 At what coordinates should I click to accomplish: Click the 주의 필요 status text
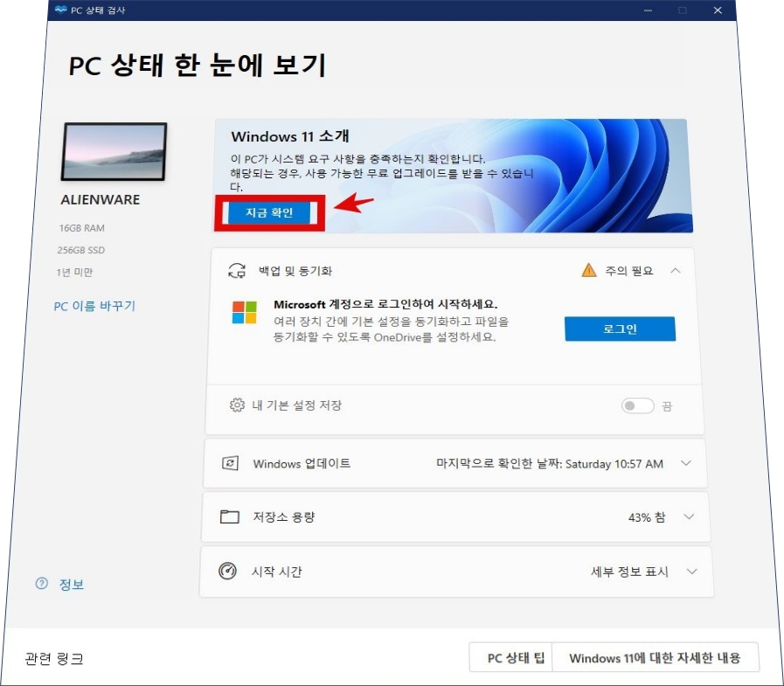tap(629, 271)
